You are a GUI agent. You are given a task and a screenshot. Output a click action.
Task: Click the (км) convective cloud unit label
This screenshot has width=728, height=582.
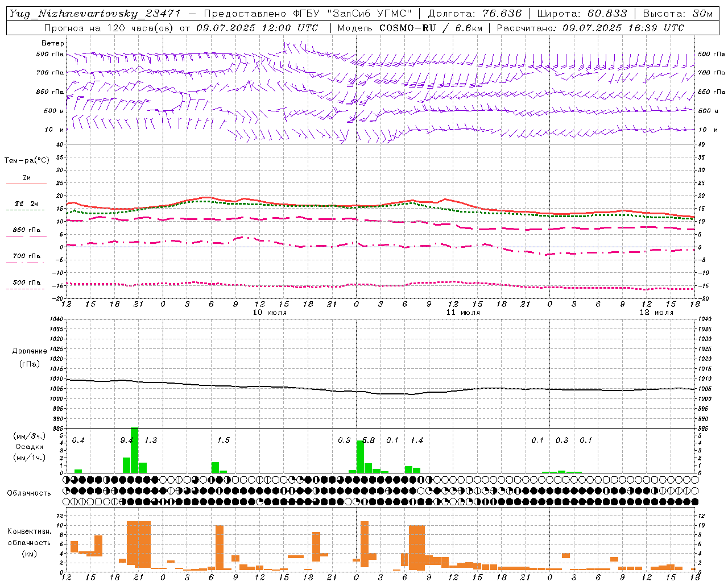coord(30,554)
